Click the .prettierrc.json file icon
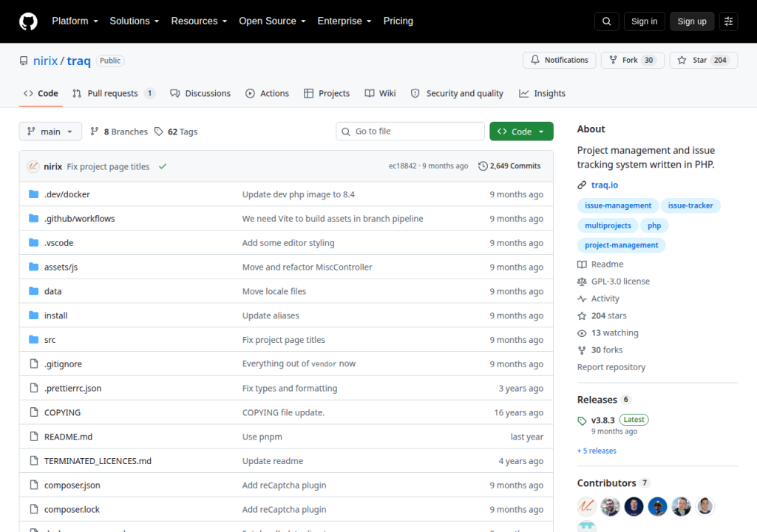This screenshot has width=757, height=532. pyautogui.click(x=34, y=388)
